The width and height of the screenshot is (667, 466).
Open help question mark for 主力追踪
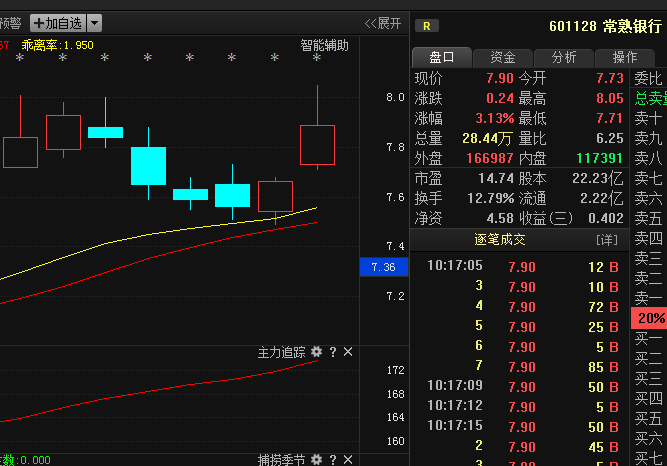333,352
